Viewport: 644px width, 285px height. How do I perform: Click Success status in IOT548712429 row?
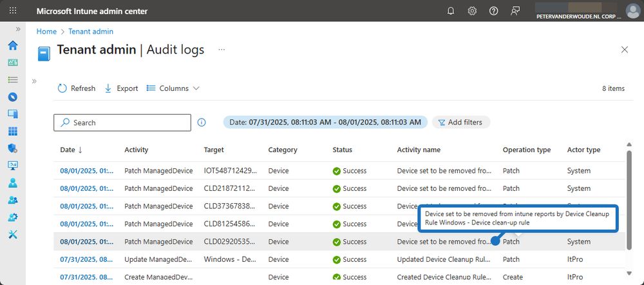pos(350,171)
